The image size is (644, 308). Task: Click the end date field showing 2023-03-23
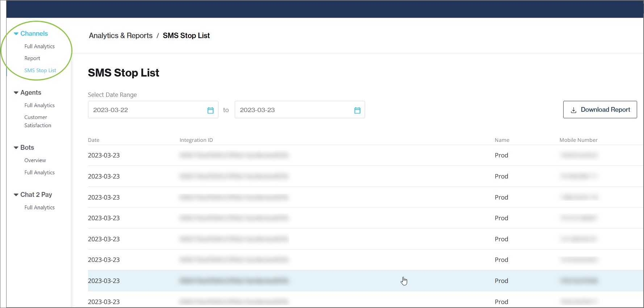[293, 110]
